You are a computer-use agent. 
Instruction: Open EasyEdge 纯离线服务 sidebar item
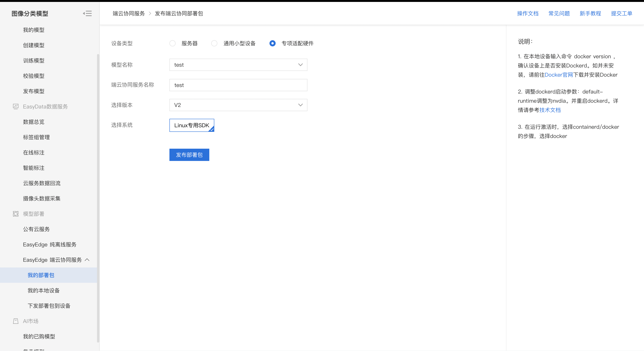click(50, 245)
